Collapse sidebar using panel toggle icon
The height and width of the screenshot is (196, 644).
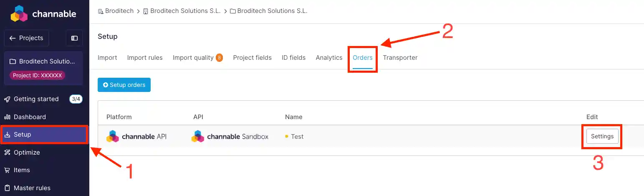click(x=74, y=38)
